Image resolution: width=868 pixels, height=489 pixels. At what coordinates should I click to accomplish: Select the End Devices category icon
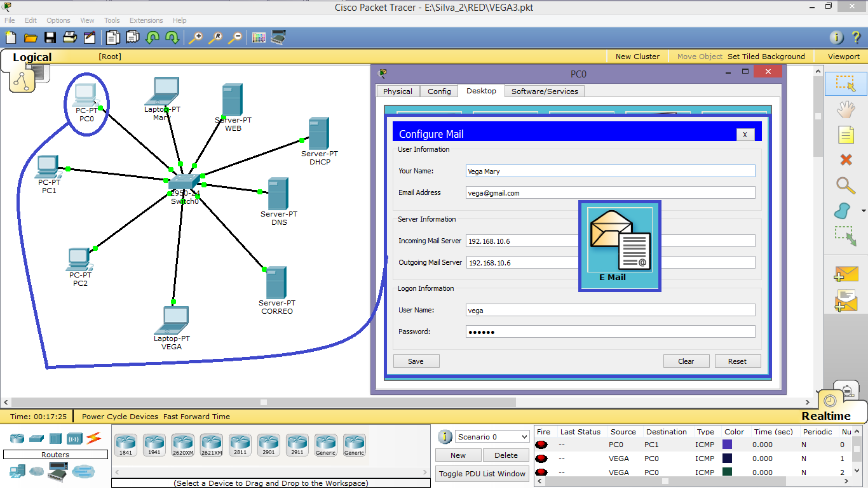[x=17, y=471]
